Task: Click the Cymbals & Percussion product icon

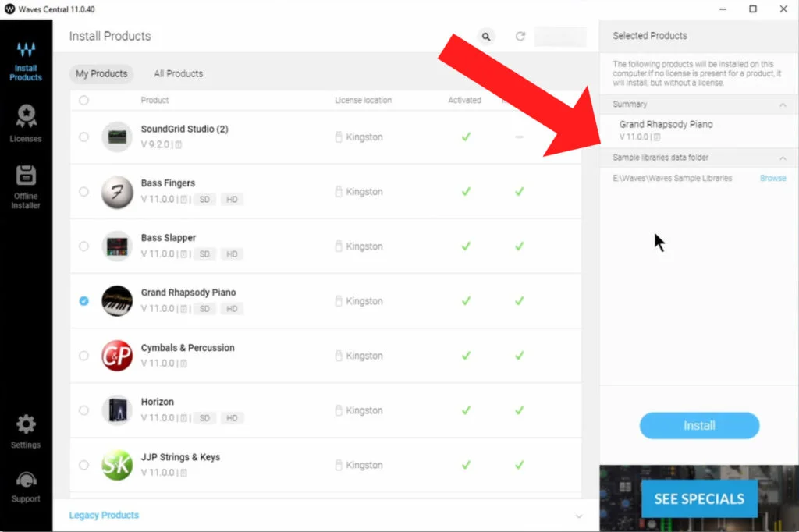Action: [117, 356]
